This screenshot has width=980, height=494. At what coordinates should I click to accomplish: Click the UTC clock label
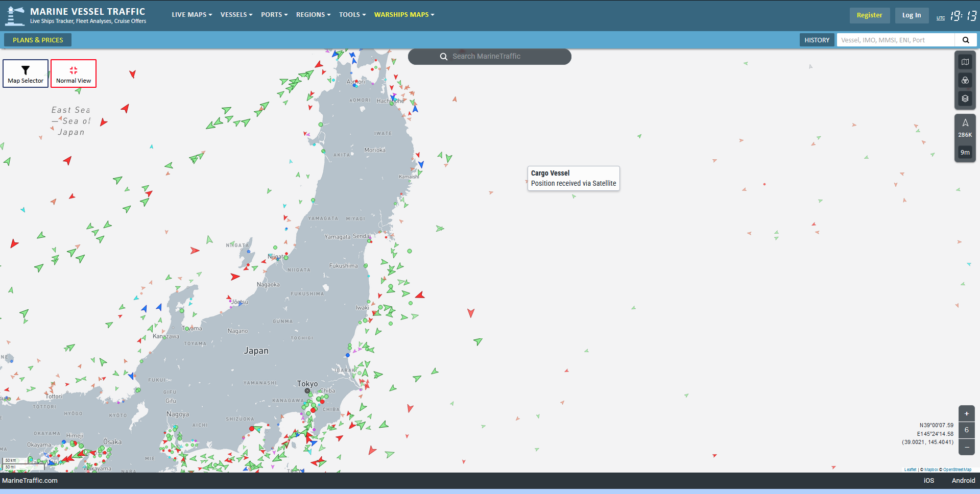(x=940, y=18)
